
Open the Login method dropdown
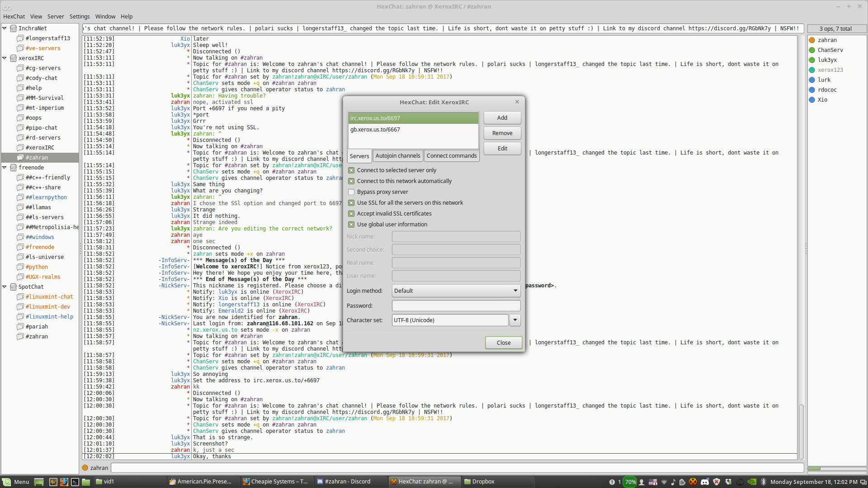tap(456, 291)
